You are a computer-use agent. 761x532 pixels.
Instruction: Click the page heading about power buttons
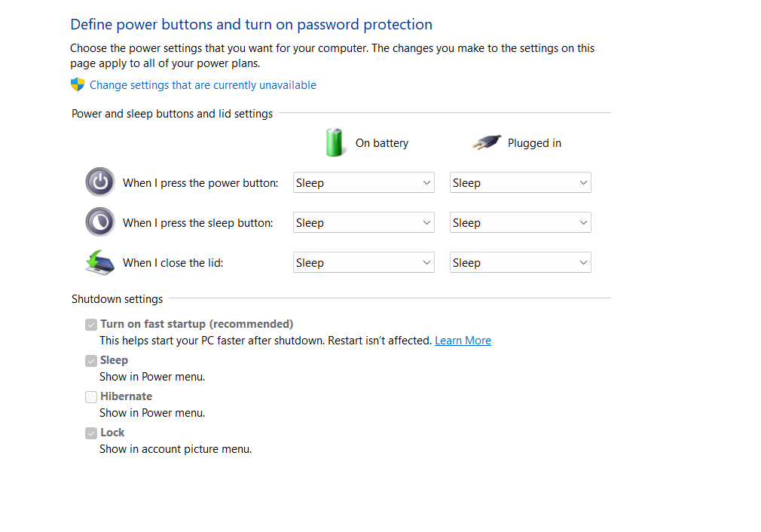(251, 24)
